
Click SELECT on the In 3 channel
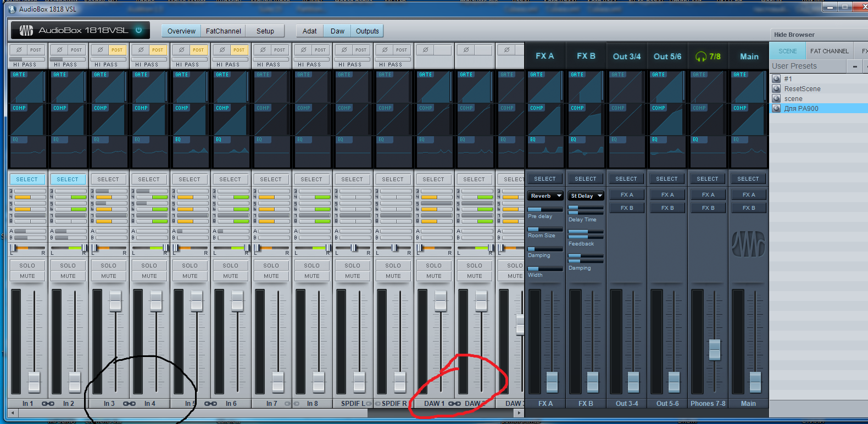coord(108,179)
